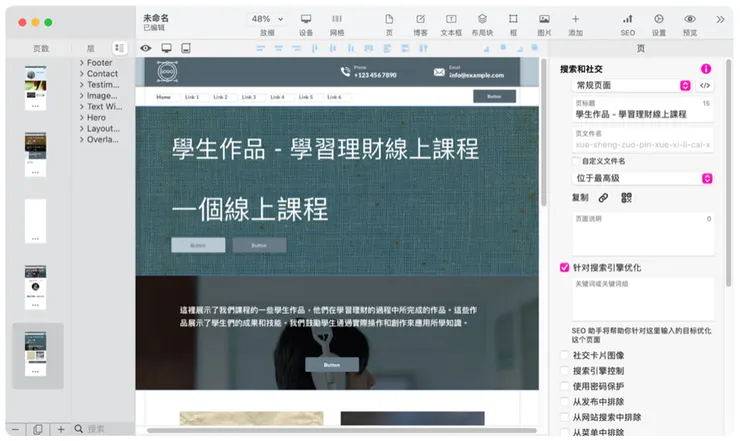Expand the Contact layer
The height and width of the screenshot is (441, 740).
pyautogui.click(x=82, y=74)
